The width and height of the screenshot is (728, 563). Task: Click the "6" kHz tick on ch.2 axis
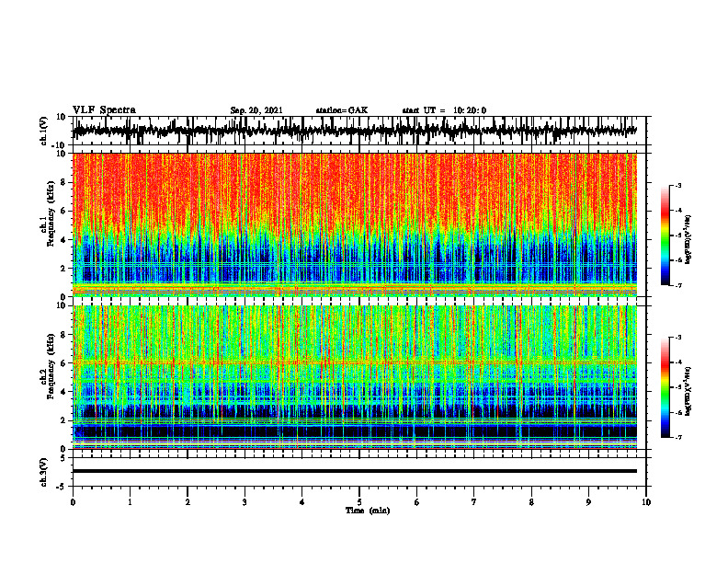coord(63,363)
